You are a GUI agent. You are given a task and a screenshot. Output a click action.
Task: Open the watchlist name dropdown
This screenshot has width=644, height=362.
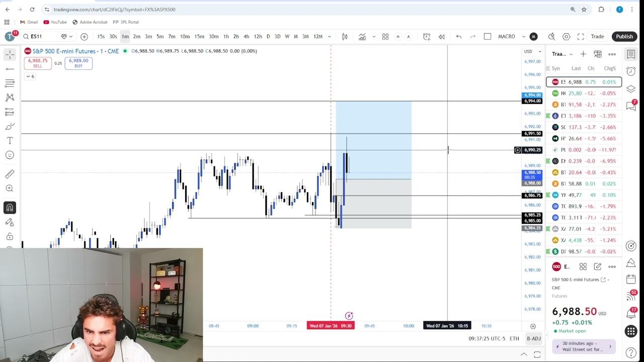click(x=562, y=54)
